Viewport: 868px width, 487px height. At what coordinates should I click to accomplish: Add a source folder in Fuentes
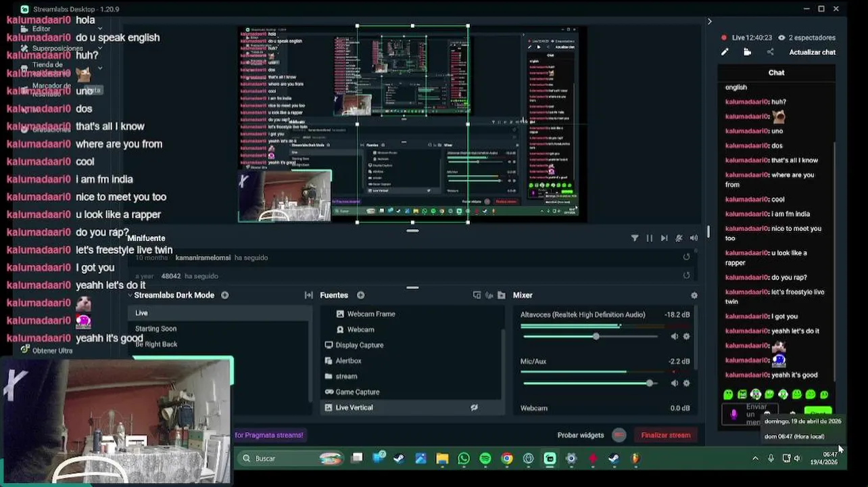(501, 295)
